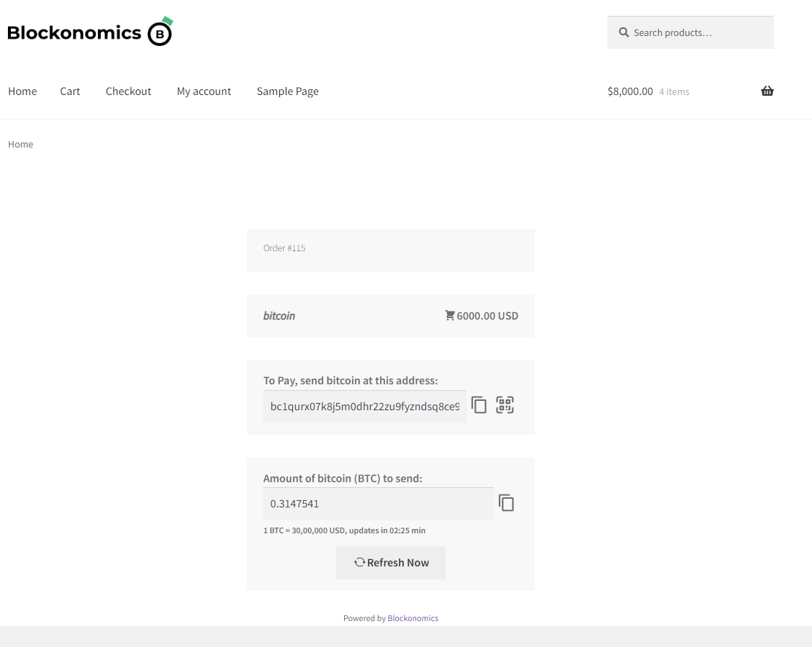The image size is (812, 647).
Task: Select the bitcoin address input field
Action: 364,407
